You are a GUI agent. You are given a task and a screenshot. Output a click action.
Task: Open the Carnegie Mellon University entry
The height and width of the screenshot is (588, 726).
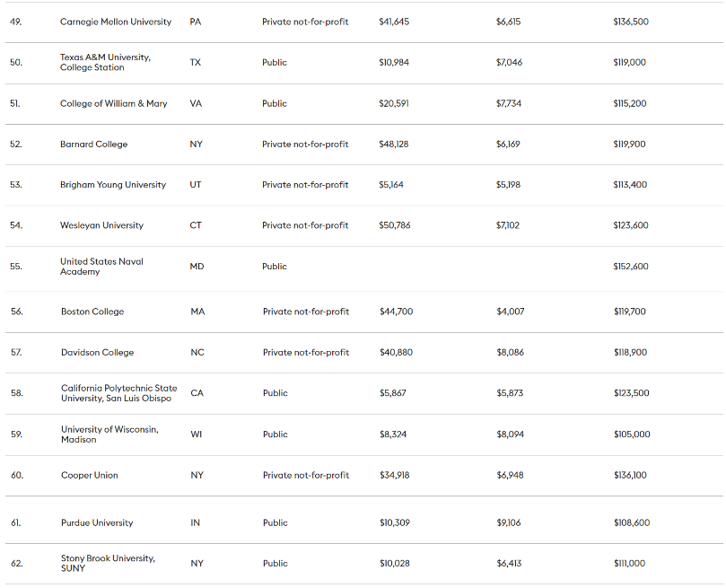[116, 22]
